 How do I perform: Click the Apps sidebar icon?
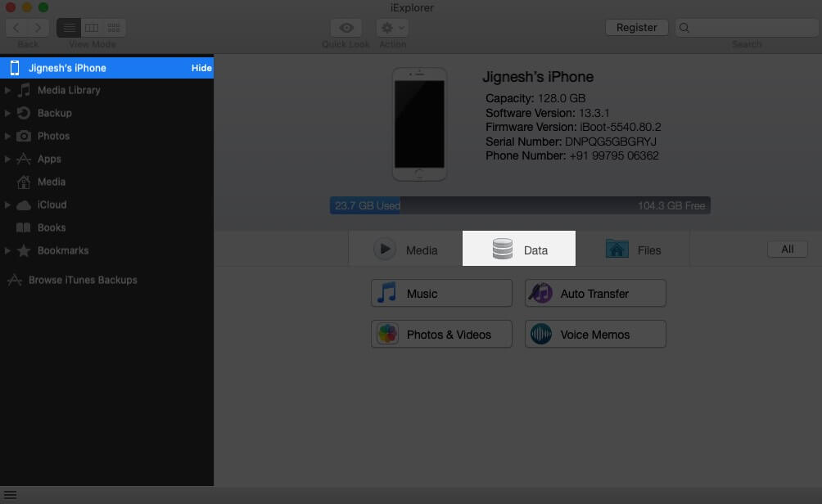24,159
